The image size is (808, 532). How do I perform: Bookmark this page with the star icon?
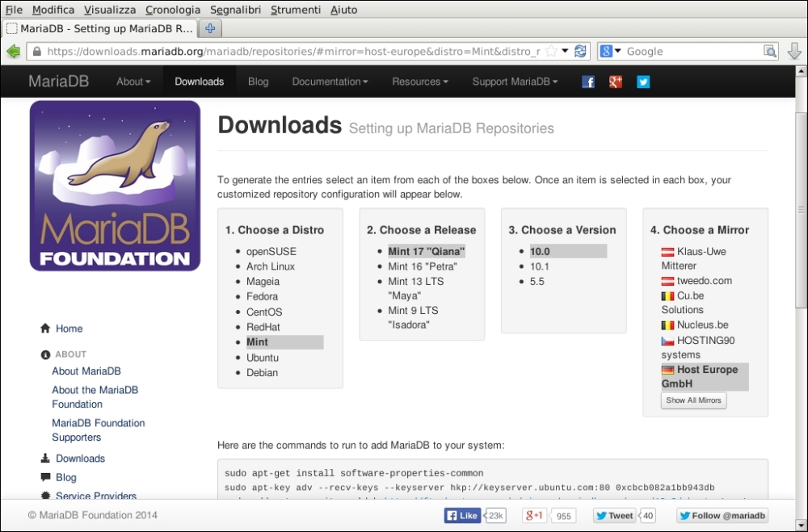click(551, 51)
